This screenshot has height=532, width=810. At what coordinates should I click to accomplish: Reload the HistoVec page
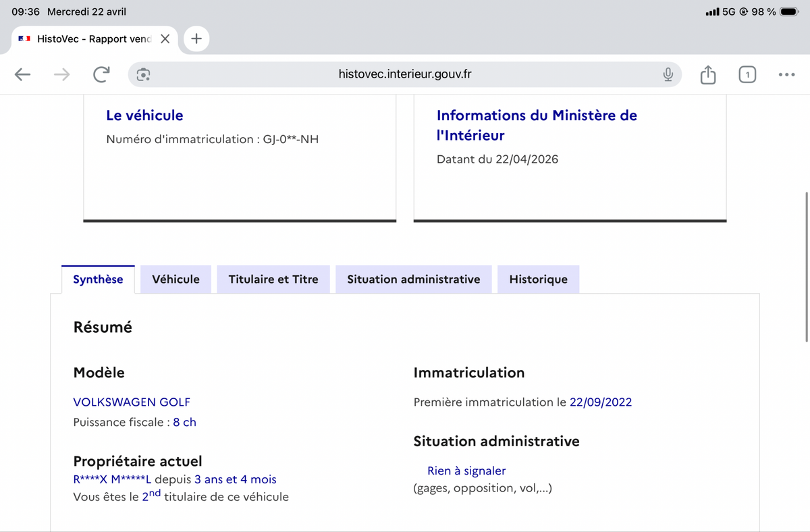point(101,75)
